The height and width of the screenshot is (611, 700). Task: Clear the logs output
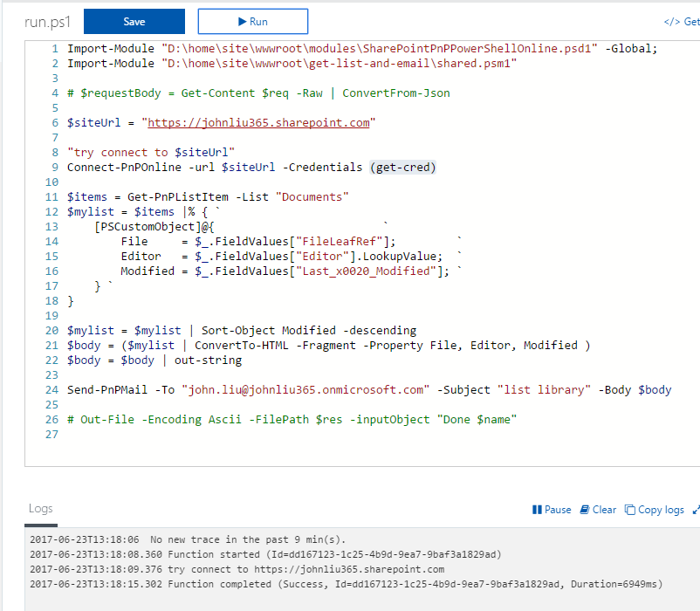[598, 510]
